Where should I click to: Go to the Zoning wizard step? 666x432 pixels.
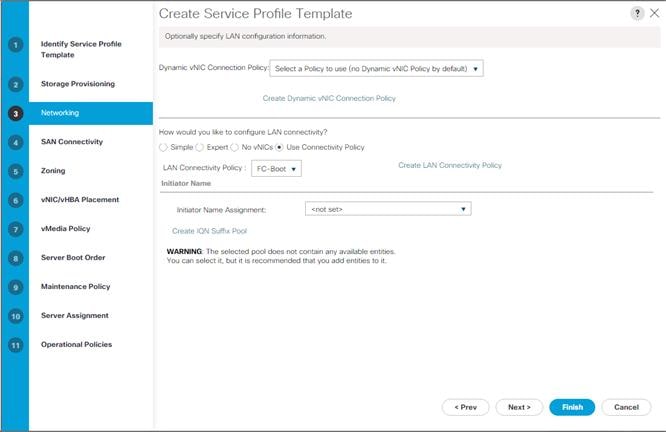[53, 171]
